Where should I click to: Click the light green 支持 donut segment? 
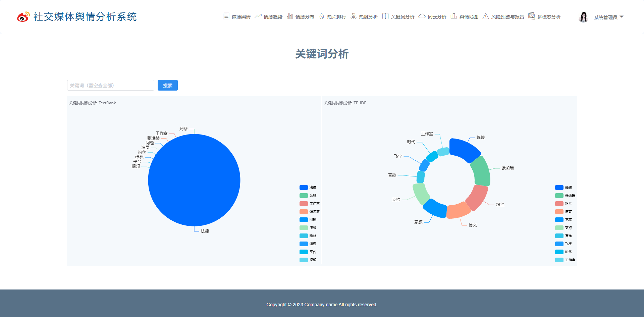(421, 194)
